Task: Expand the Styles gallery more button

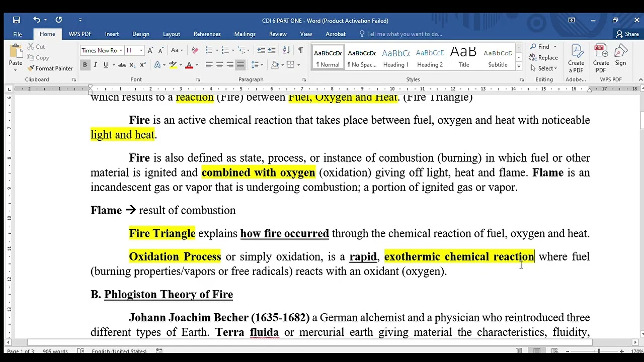Action: pos(519,66)
